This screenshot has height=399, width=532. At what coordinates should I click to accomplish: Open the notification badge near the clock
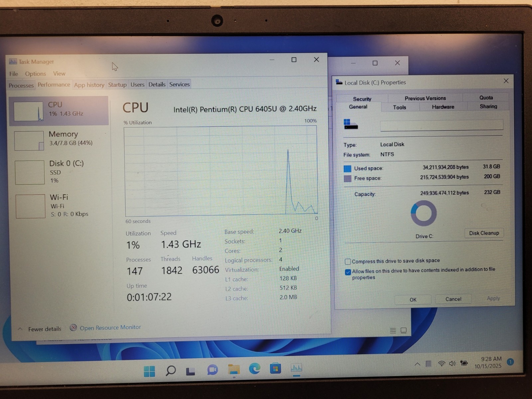[x=510, y=362]
